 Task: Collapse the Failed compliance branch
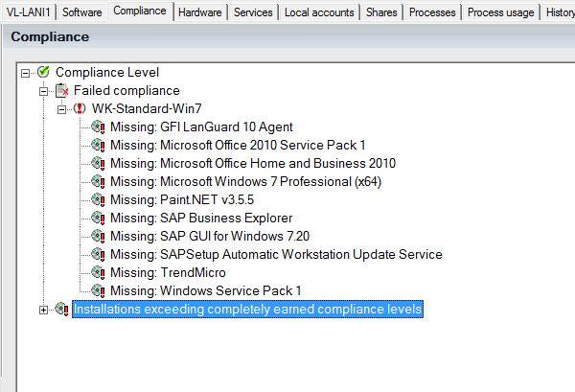44,90
